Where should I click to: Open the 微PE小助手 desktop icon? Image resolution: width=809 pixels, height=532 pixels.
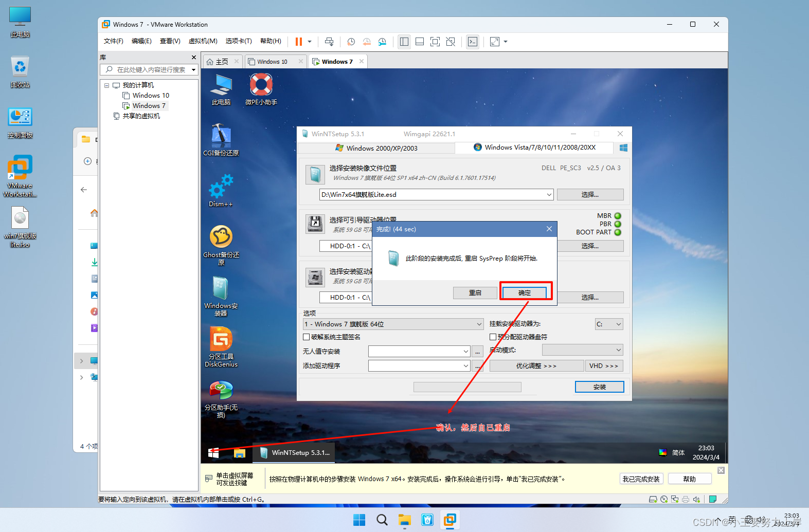(x=261, y=89)
